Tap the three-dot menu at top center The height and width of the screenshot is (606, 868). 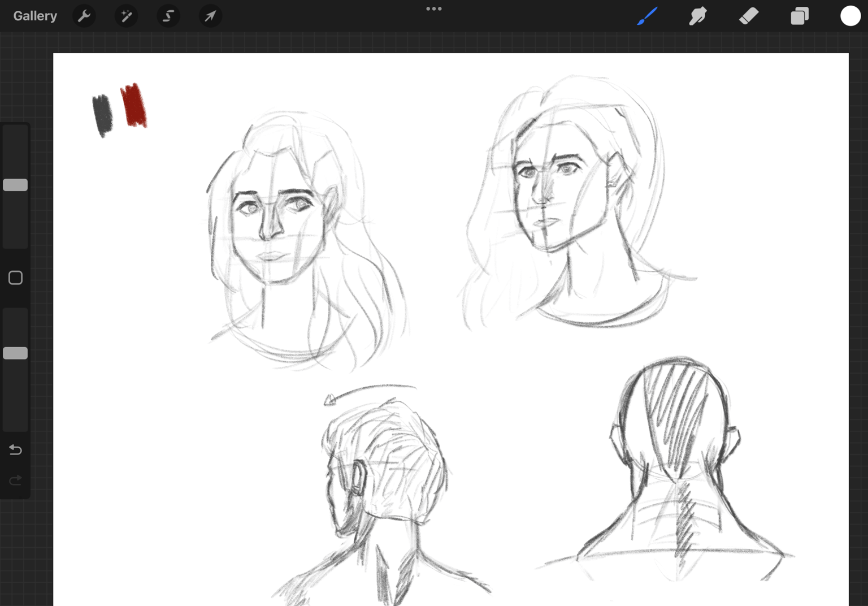coord(434,8)
